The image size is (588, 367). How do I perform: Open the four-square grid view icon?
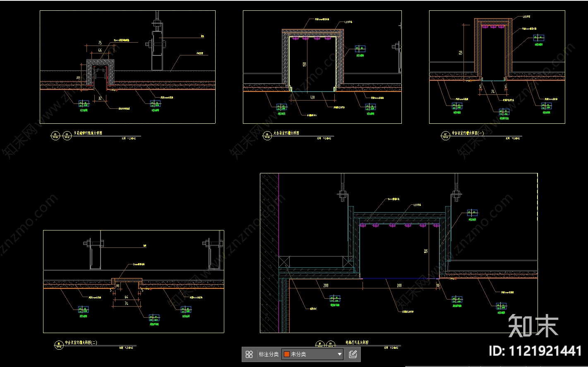point(249,354)
